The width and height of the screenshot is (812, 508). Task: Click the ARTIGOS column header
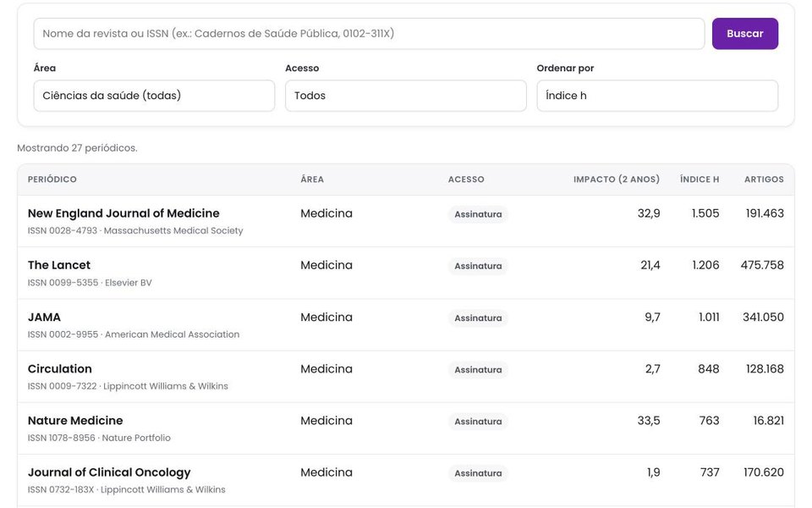coord(764,179)
